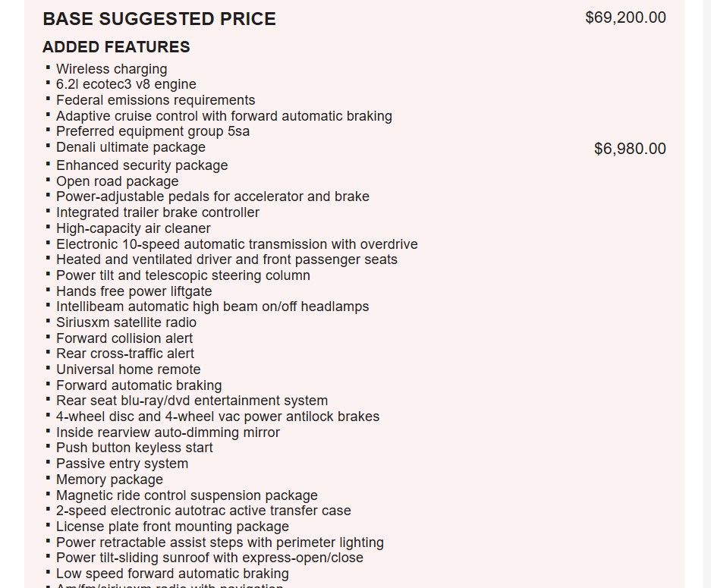Click Integrated trailer brake controller text
This screenshot has width=711, height=588.
pyautogui.click(x=158, y=212)
